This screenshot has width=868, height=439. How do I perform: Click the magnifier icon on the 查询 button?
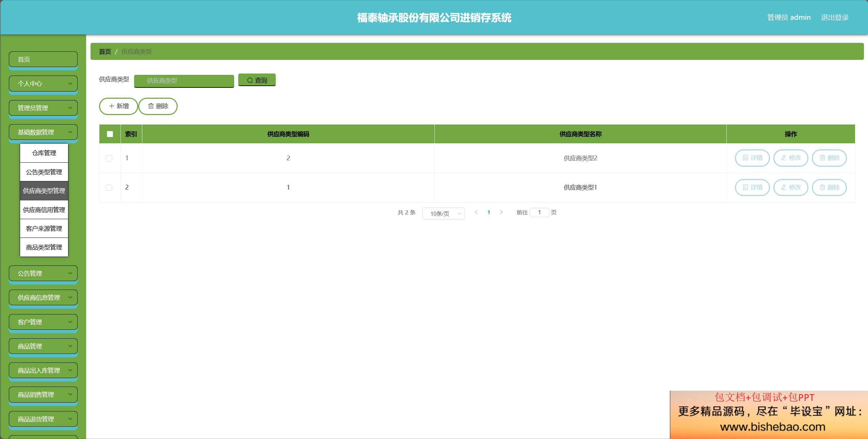(250, 80)
